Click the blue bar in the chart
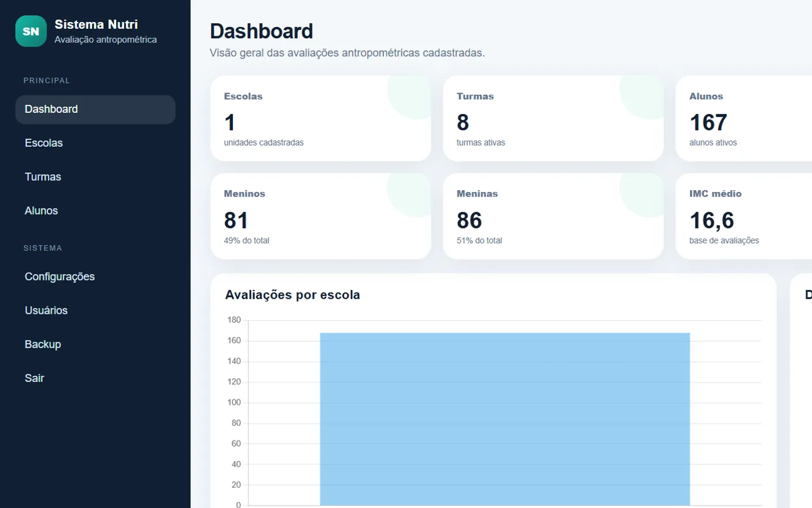 pyautogui.click(x=505, y=419)
